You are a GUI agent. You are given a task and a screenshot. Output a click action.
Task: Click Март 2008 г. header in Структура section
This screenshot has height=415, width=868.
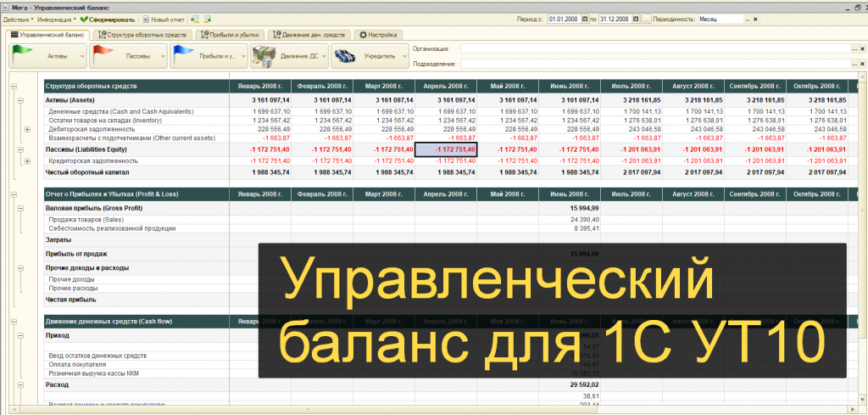(384, 87)
